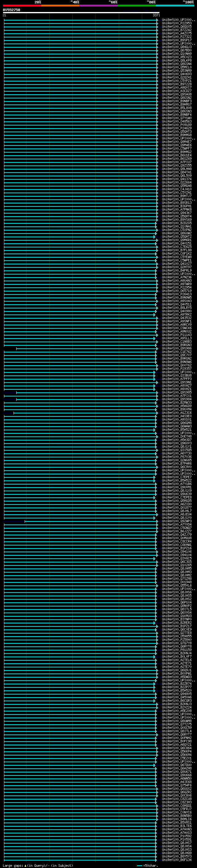
Task: Select hit label UniRef100_Q40151
Action: (x=177, y=243)
